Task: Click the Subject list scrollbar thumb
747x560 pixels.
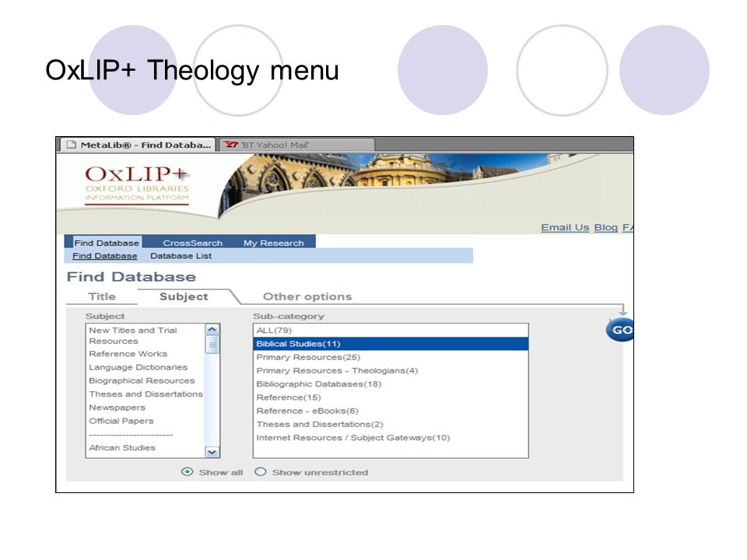Action: click(212, 345)
